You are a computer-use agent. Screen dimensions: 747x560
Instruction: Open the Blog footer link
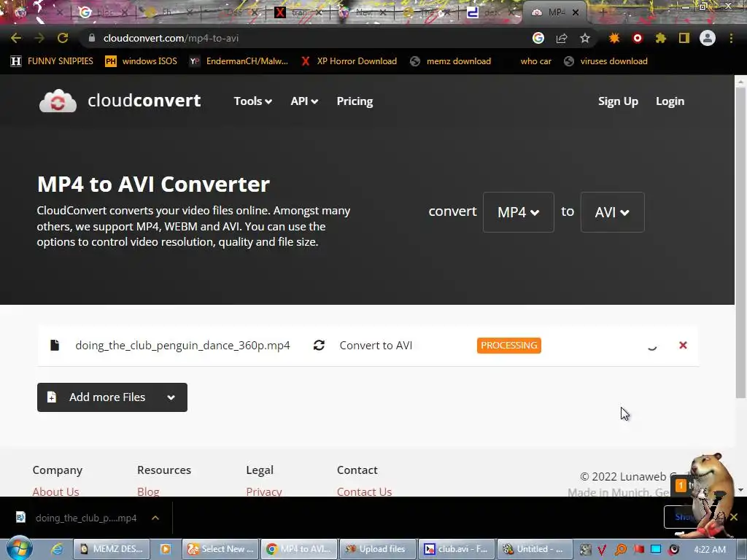pyautogui.click(x=148, y=491)
